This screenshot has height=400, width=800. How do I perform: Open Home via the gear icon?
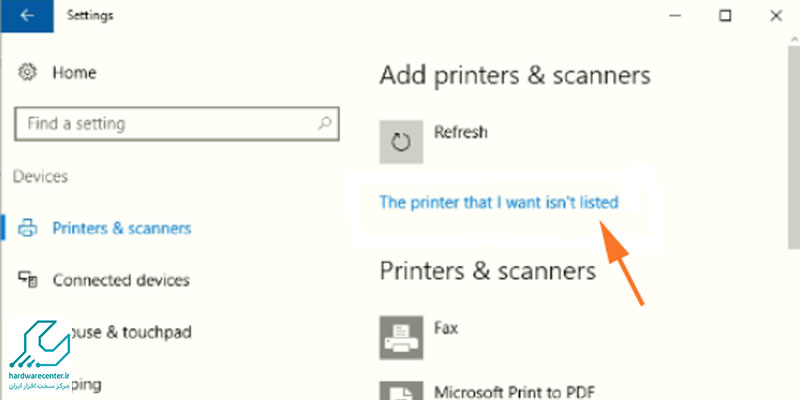27,73
